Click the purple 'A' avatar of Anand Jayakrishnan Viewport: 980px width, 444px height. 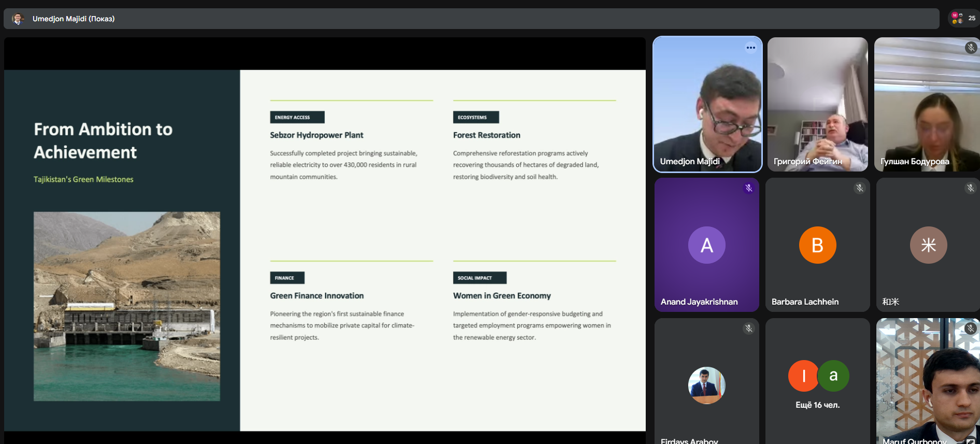(706, 245)
